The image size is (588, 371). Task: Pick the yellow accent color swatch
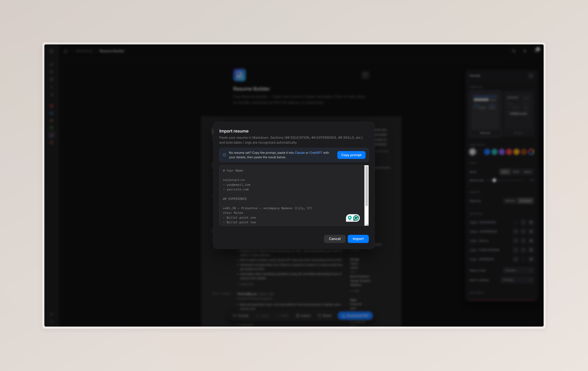516,152
